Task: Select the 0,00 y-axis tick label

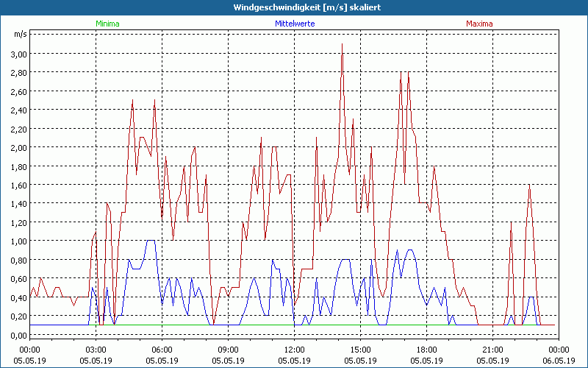Action: coord(18,335)
